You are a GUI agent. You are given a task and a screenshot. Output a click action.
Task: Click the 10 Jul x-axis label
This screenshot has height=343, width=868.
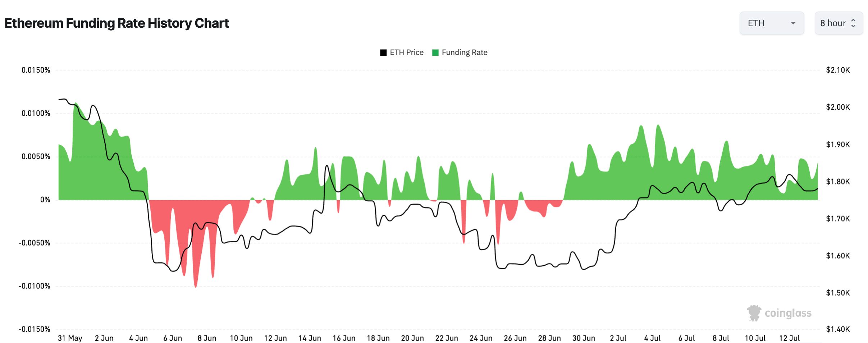pyautogui.click(x=755, y=338)
